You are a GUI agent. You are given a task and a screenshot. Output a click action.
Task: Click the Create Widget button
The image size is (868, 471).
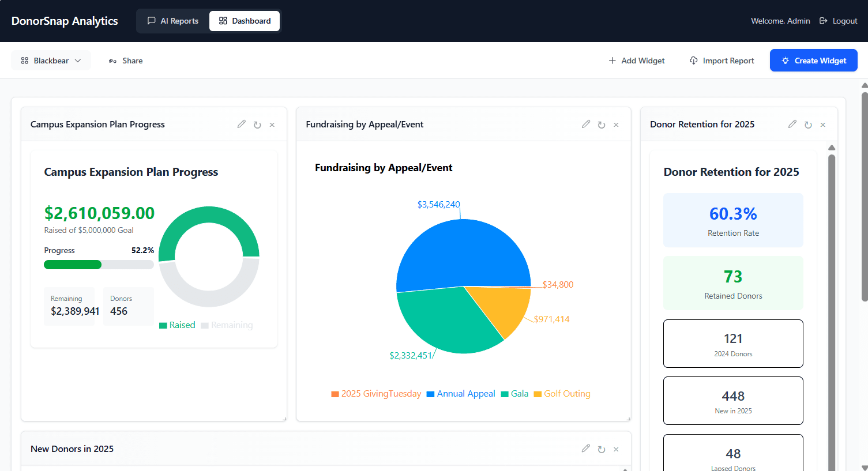pyautogui.click(x=813, y=61)
